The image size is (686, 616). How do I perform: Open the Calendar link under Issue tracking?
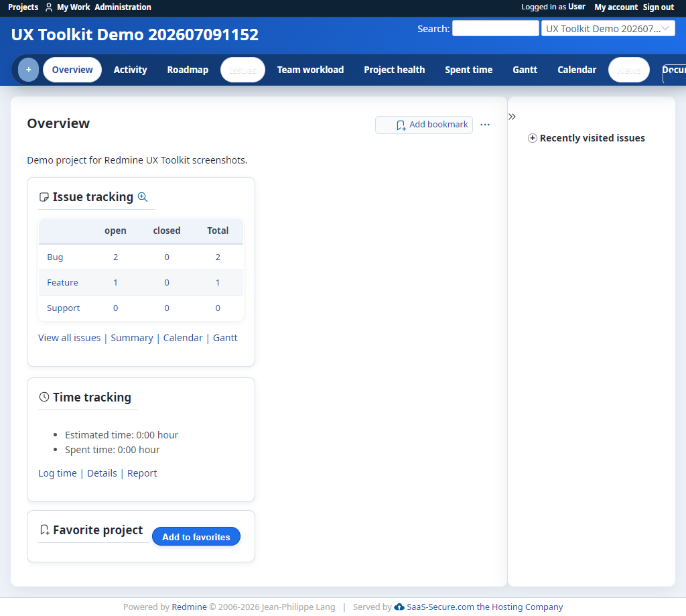183,338
